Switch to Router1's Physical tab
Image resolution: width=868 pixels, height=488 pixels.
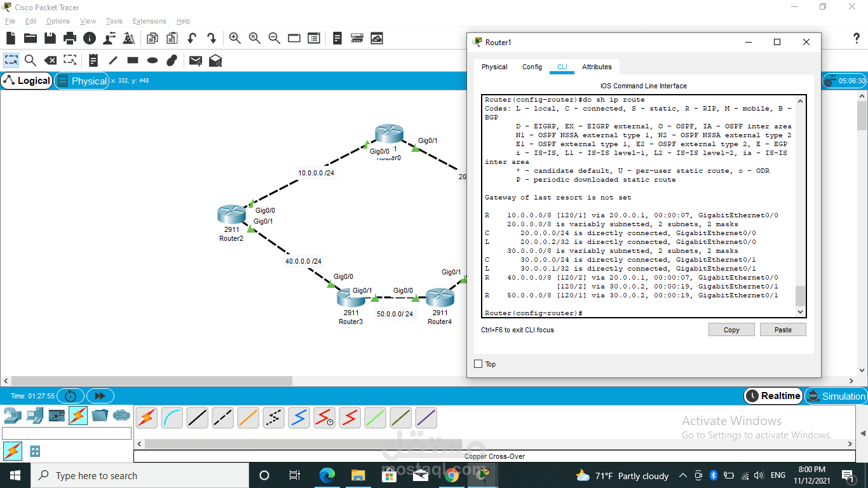click(x=494, y=67)
